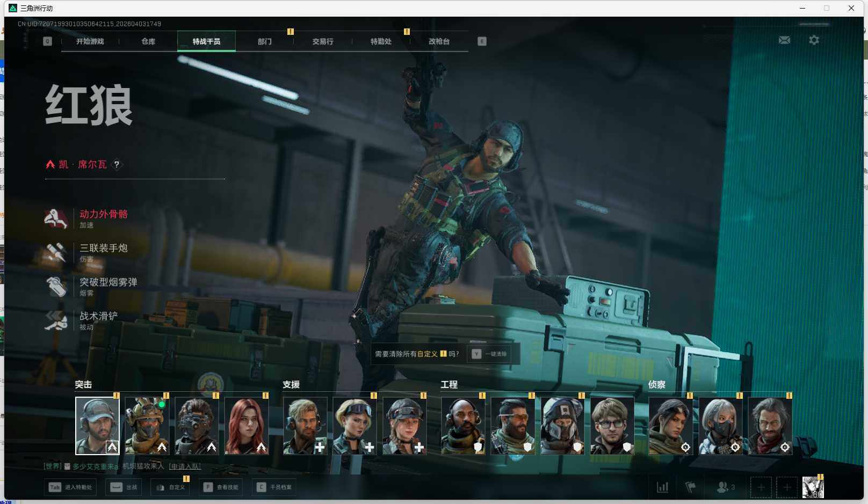Open the statistics bar chart icon
Image resolution: width=868 pixels, height=504 pixels.
pyautogui.click(x=663, y=487)
